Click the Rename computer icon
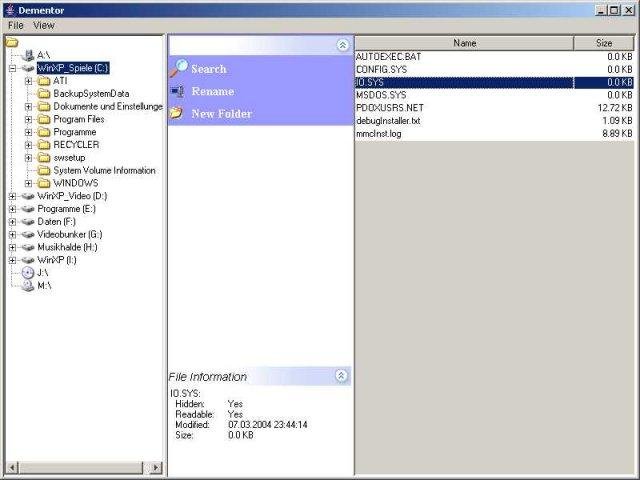 tap(178, 91)
